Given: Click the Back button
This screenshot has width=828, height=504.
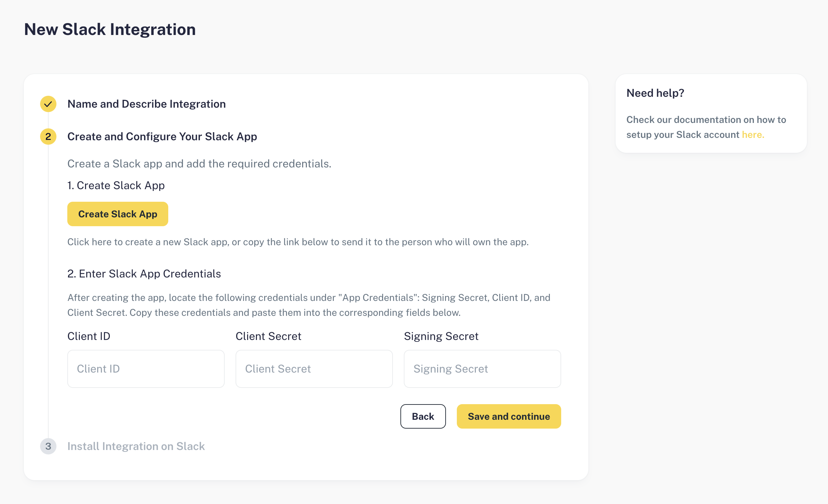Looking at the screenshot, I should click(x=423, y=416).
